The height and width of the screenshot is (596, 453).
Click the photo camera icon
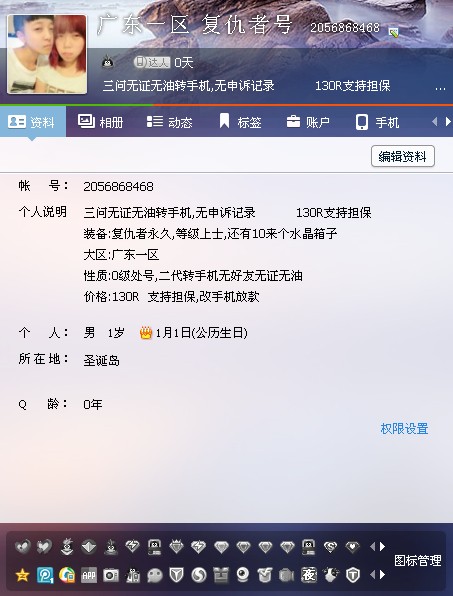pyautogui.click(x=111, y=575)
